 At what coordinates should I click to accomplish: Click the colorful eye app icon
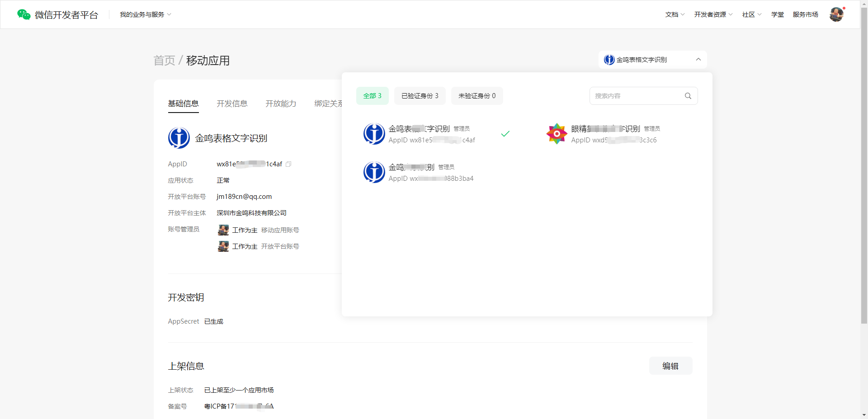tap(557, 134)
